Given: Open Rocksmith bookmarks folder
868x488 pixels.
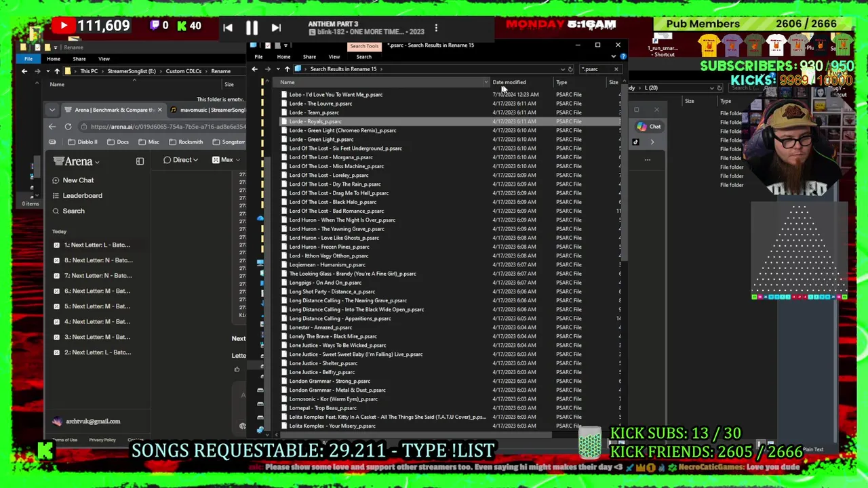Looking at the screenshot, I should 186,142.
